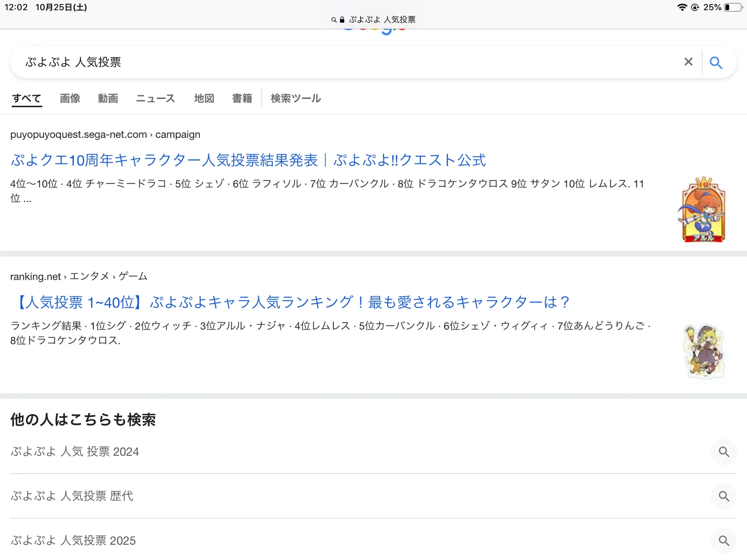Tap the date 10月25日(土) in status bar
The height and width of the screenshot is (560, 747).
(x=61, y=7)
